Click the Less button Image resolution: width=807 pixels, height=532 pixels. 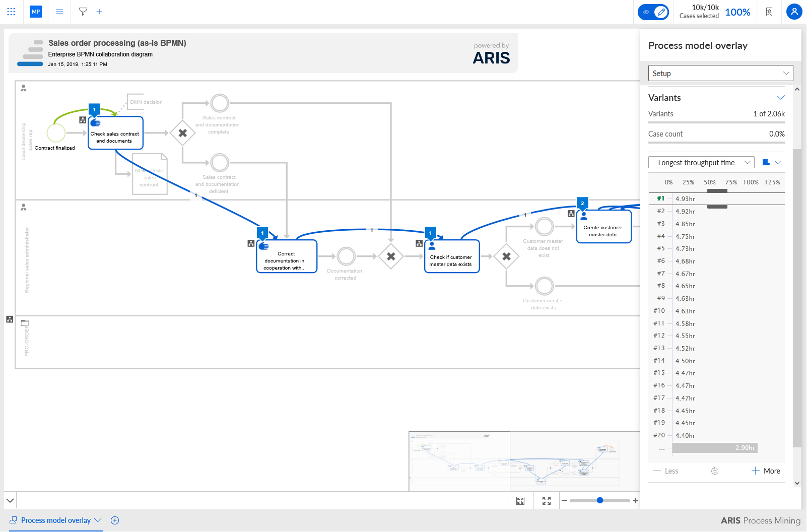[665, 471]
